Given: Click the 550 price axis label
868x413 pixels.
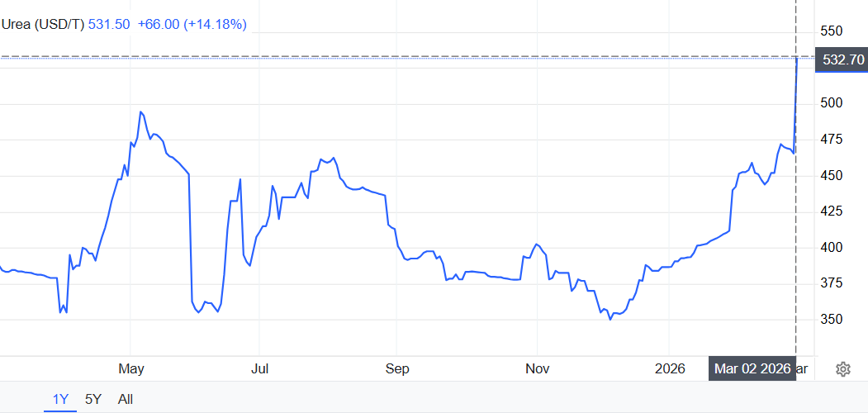Looking at the screenshot, I should pos(832,31).
